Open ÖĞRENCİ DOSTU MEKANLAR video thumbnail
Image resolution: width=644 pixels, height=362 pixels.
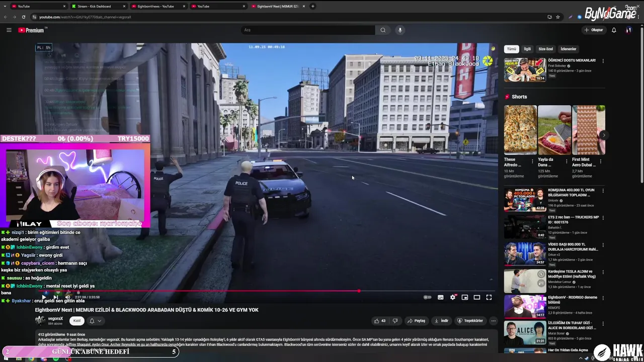click(x=525, y=70)
